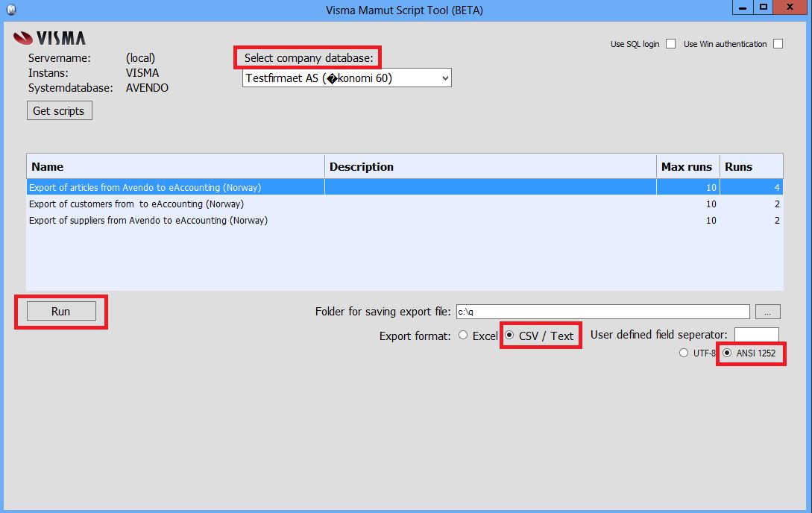This screenshot has height=513, width=812.
Task: Focus the export folder path field
Action: [x=602, y=312]
